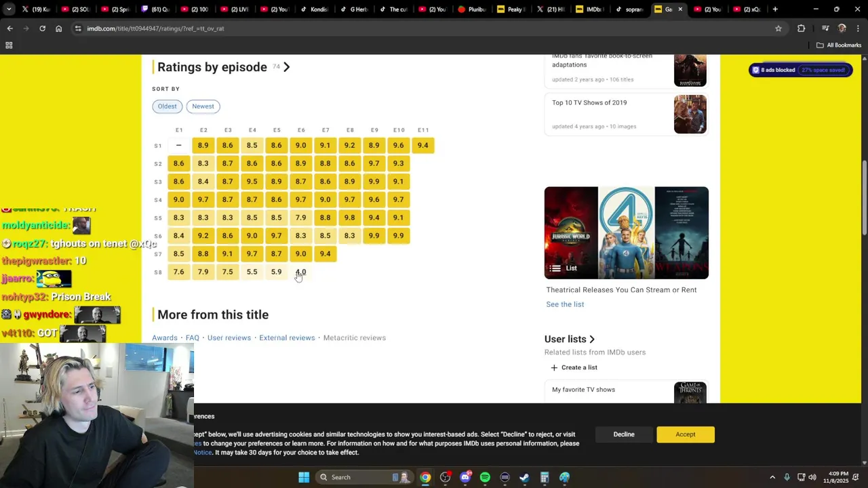The height and width of the screenshot is (488, 868).
Task: Select the Newest sort option
Action: [x=203, y=106]
